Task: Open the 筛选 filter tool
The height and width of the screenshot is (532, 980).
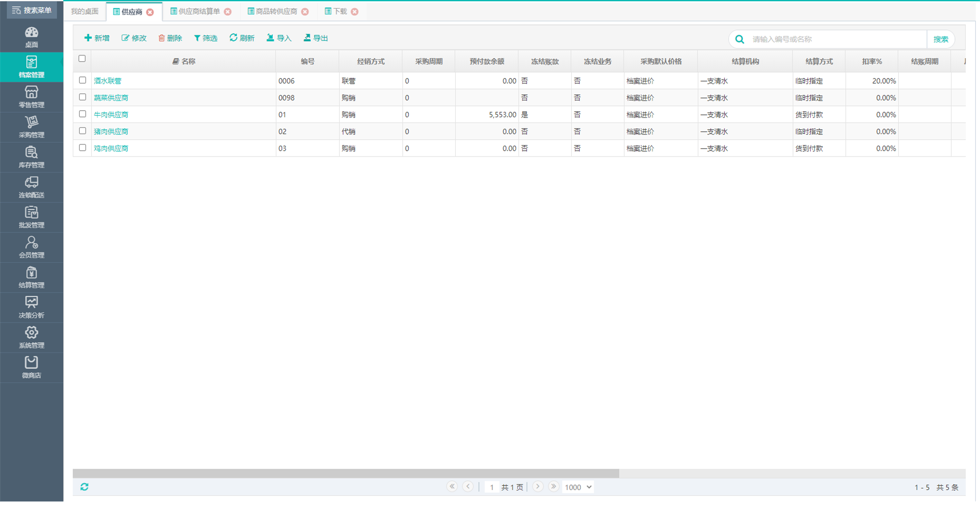Action: point(206,38)
